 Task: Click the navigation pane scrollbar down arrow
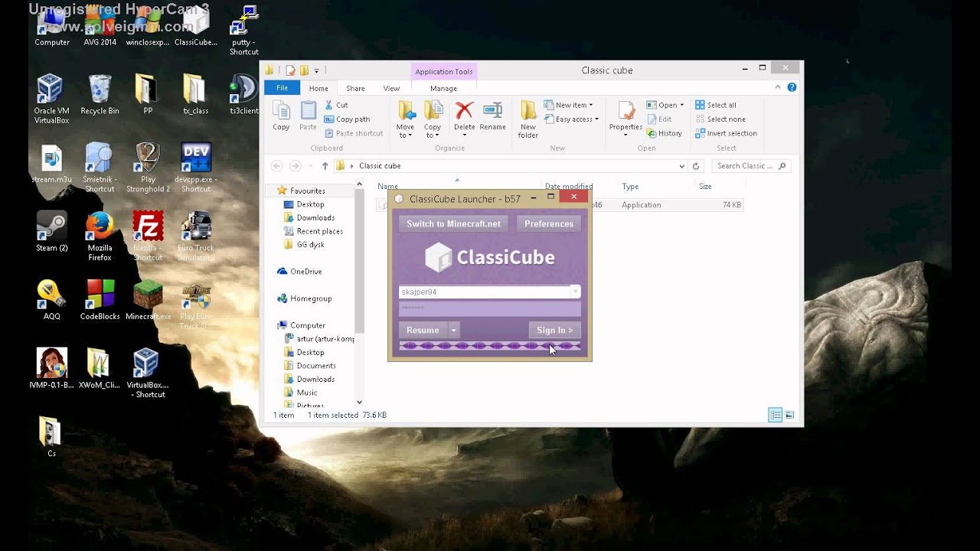[x=359, y=403]
